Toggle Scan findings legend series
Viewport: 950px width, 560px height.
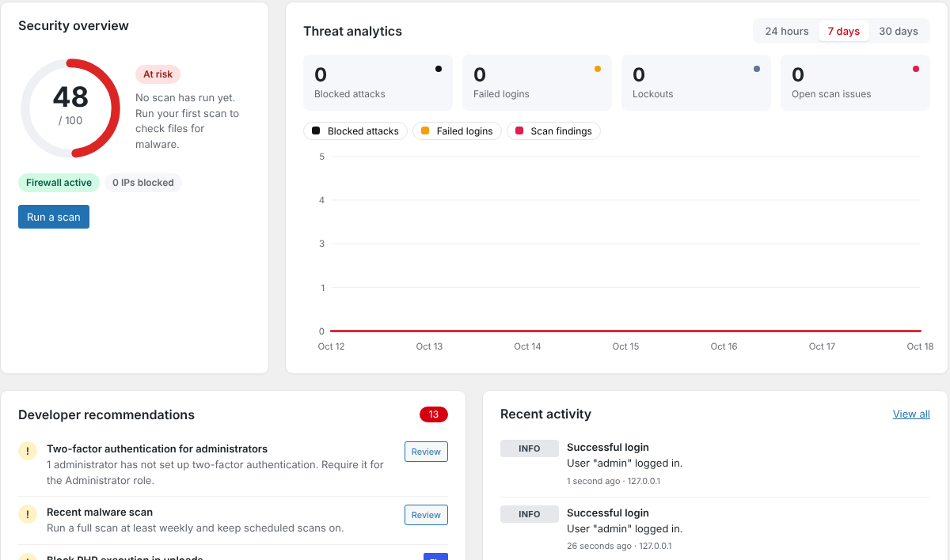click(x=553, y=131)
